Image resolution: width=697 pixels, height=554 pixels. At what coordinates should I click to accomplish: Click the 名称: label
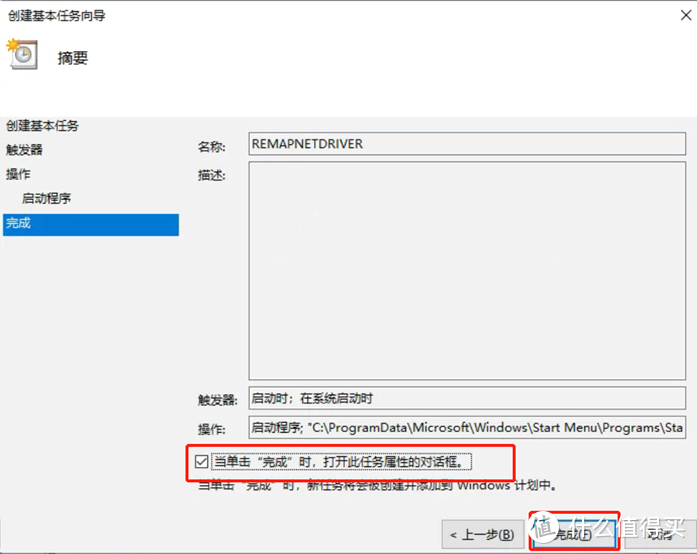tap(212, 147)
